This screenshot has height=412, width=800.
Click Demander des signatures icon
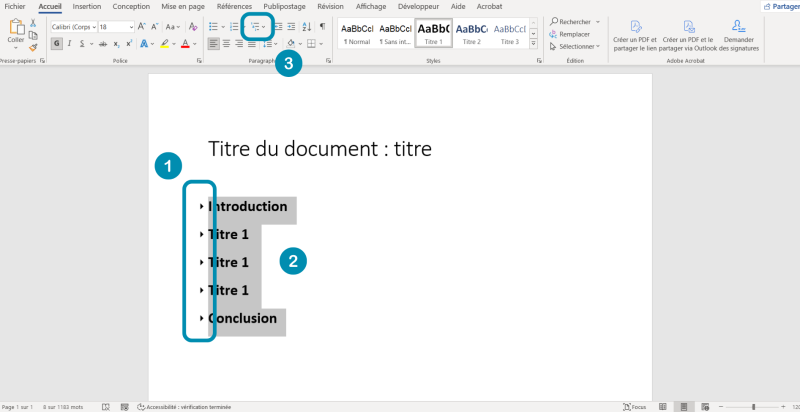[x=738, y=27]
